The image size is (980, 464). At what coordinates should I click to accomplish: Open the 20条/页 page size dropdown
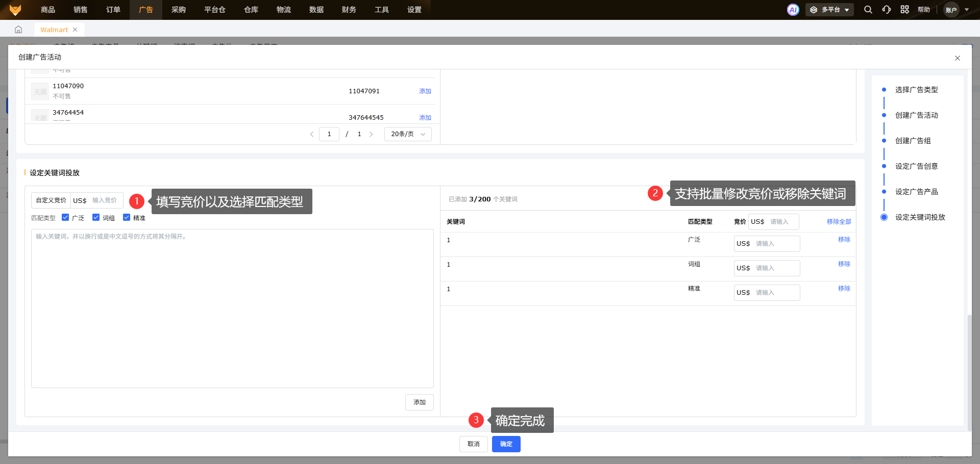(408, 134)
